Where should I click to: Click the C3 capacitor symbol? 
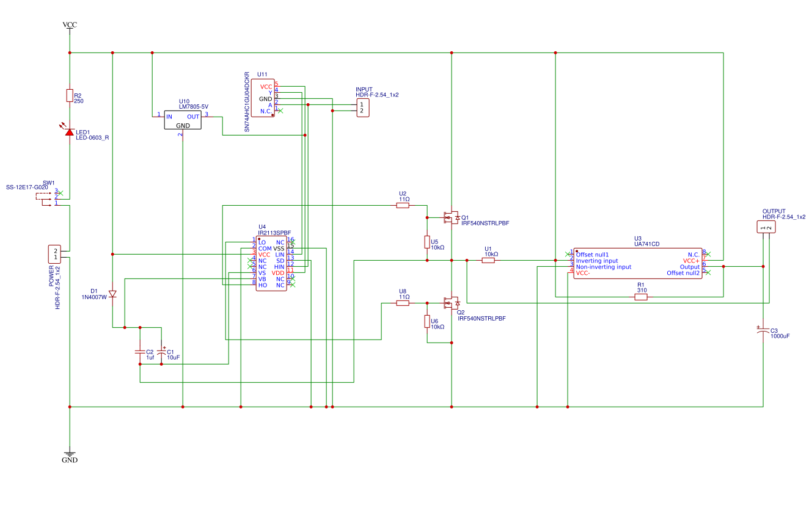pos(763,330)
